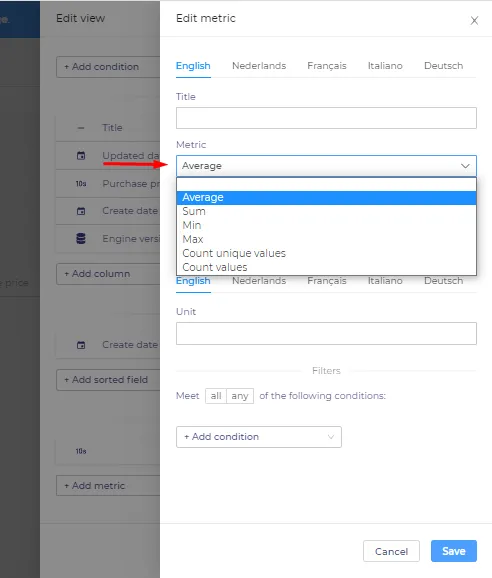Focus the Title input field
Screen dimensions: 492x578
326,118
